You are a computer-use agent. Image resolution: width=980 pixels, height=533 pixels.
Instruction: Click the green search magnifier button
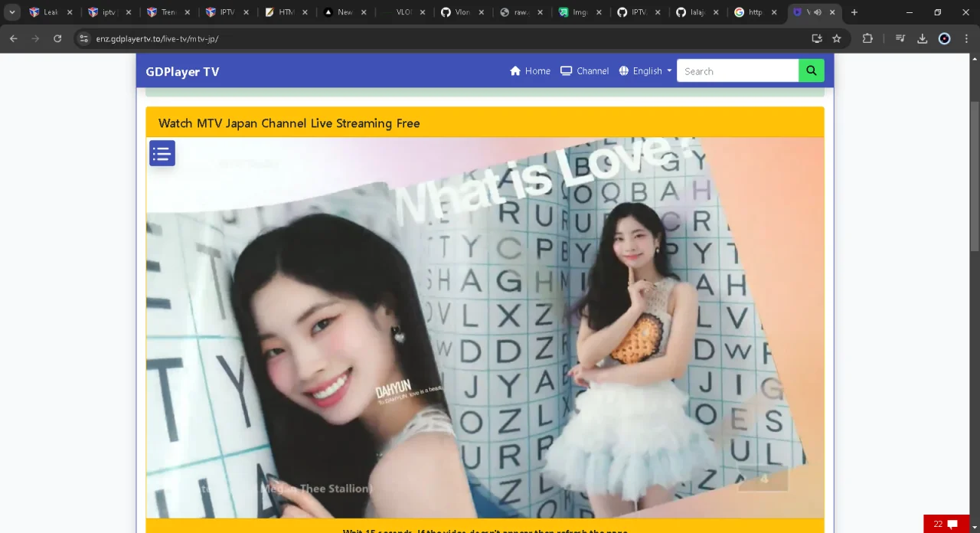click(x=812, y=70)
